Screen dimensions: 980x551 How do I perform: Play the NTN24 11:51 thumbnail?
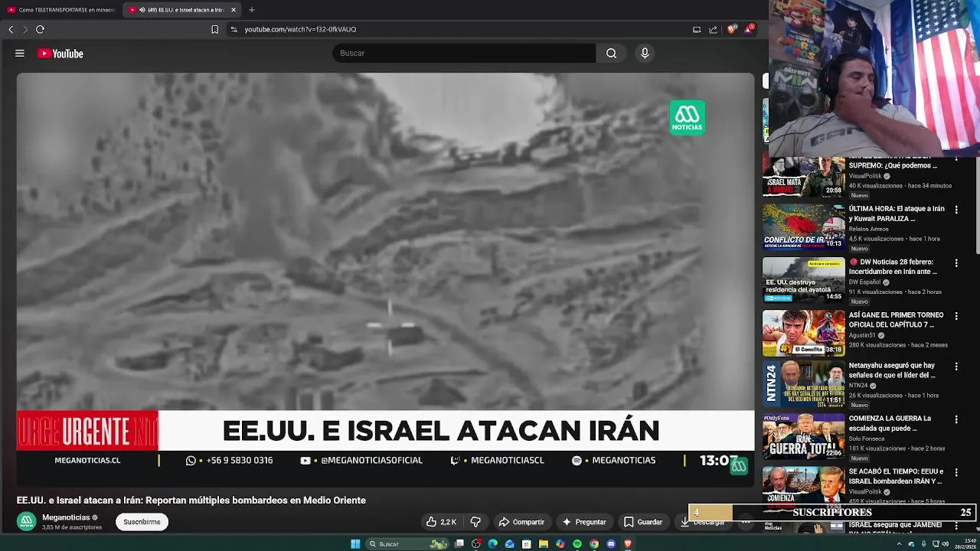pos(803,384)
